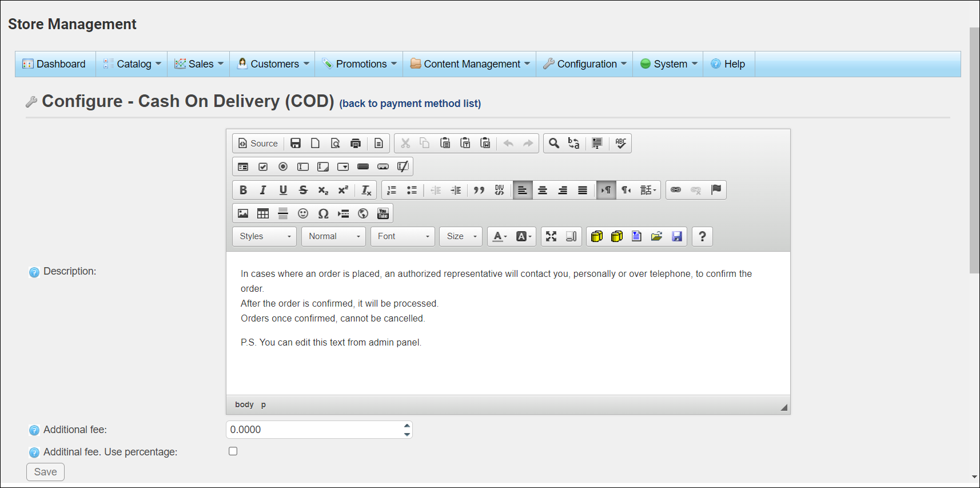Open the Size dropdown
The height and width of the screenshot is (488, 980).
click(461, 236)
